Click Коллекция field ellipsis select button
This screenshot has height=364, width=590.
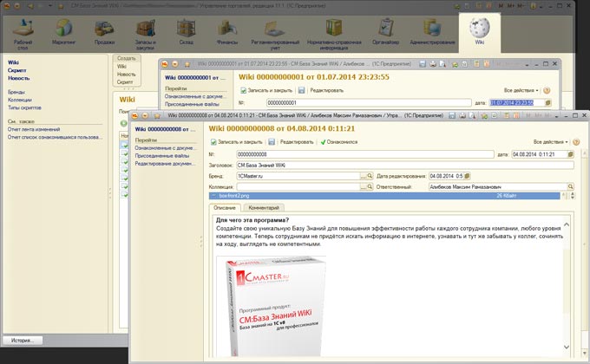point(363,187)
